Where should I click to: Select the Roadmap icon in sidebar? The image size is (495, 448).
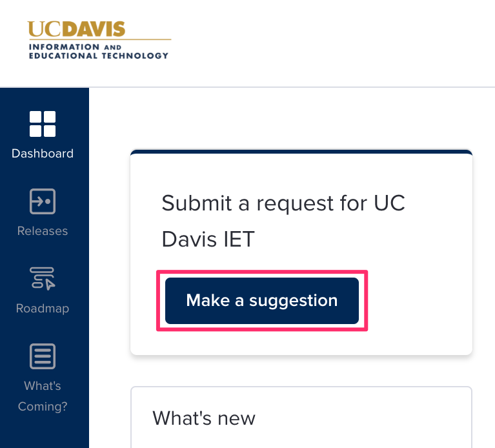(x=43, y=278)
